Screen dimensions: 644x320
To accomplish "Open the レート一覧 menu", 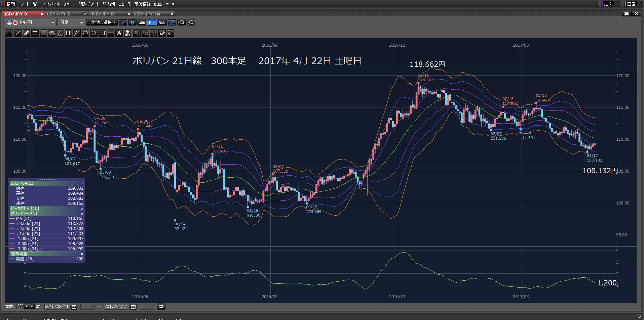I will click(x=29, y=4).
